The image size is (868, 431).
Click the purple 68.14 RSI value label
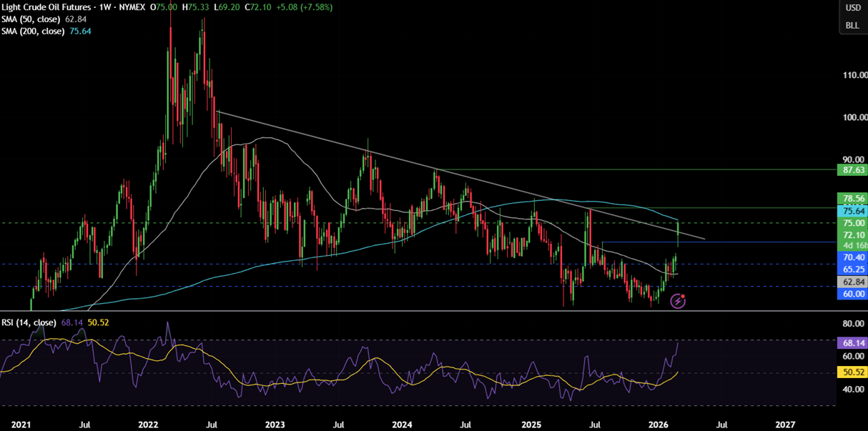854,343
